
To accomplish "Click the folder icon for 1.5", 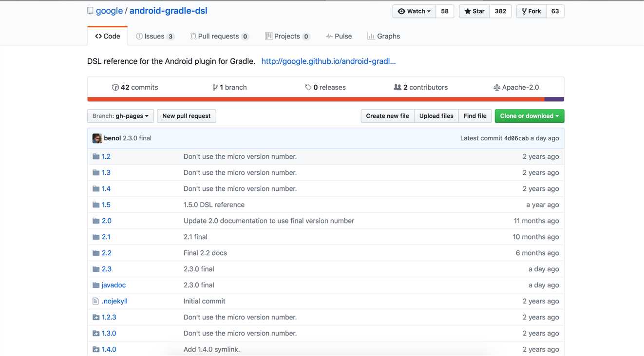I will click(96, 205).
